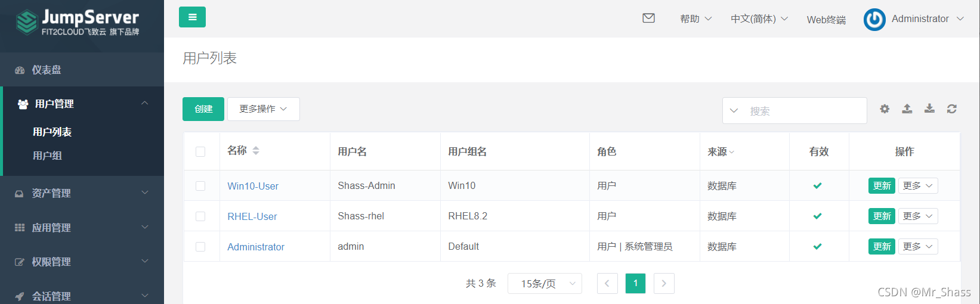The height and width of the screenshot is (304, 980).
Task: Sort by 名称 column arrows
Action: tap(256, 151)
